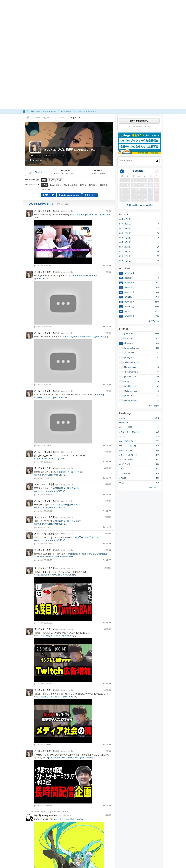Open the twilog 課金プラン banner
The width and height of the screenshot is (186, 868).
click(139, 144)
